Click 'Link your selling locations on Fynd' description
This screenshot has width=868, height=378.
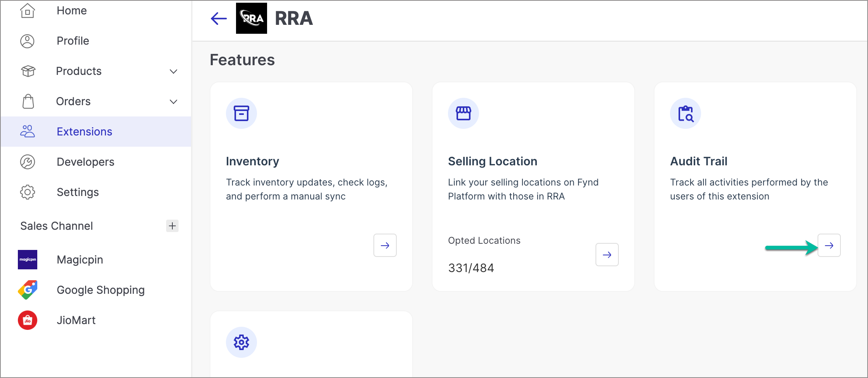(x=523, y=189)
